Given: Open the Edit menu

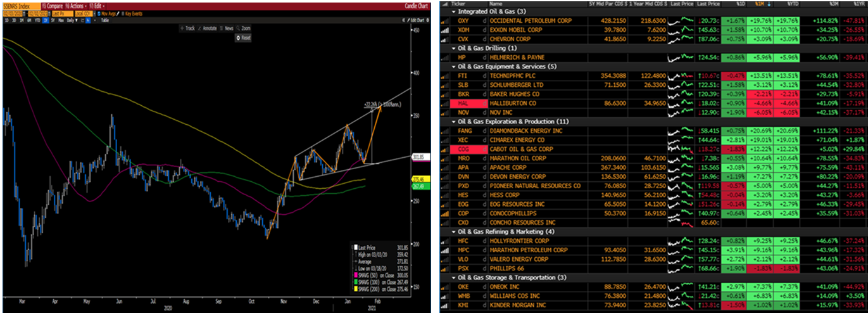Looking at the screenshot, I should (97, 6).
